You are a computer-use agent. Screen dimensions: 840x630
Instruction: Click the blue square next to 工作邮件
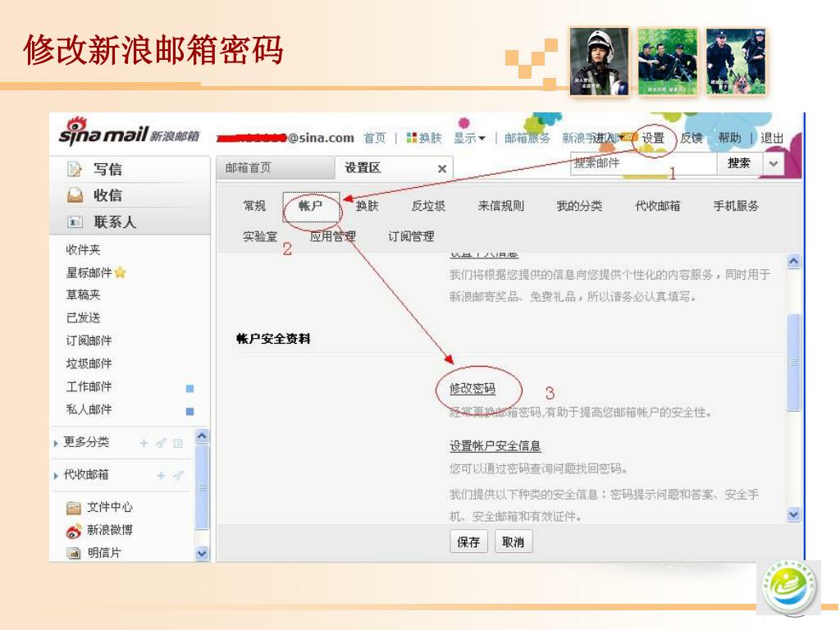coord(189,388)
